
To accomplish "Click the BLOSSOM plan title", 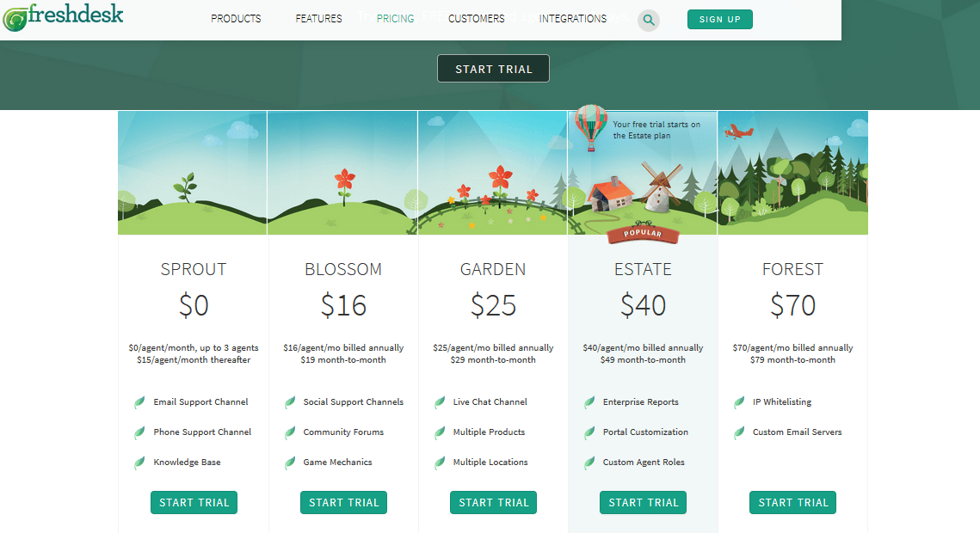I will click(x=343, y=269).
